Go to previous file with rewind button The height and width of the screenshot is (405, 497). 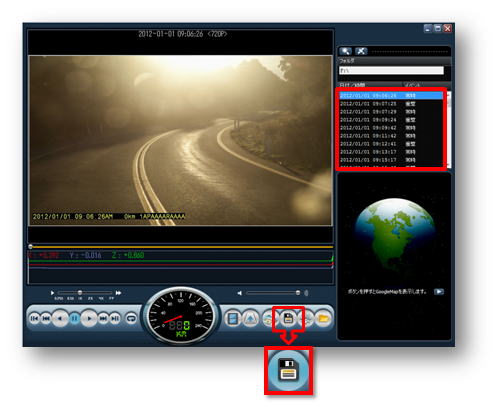(x=46, y=319)
